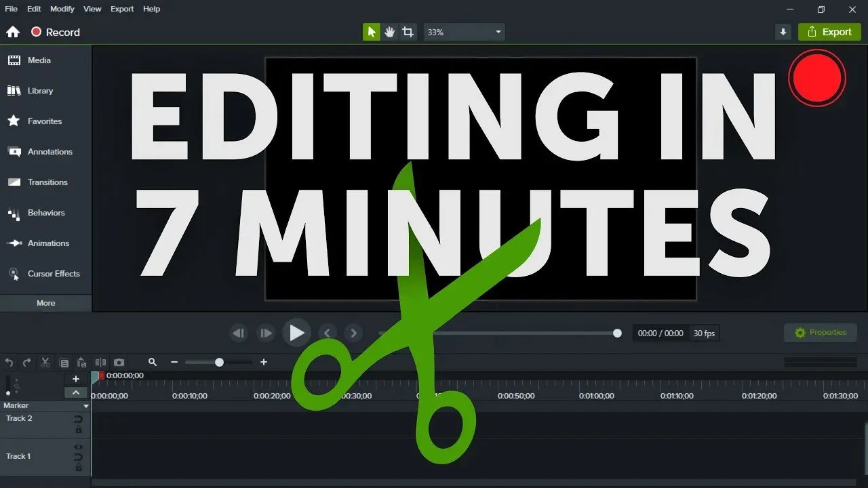Image resolution: width=868 pixels, height=488 pixels.
Task: Capture a frame with the camera icon
Action: point(119,363)
